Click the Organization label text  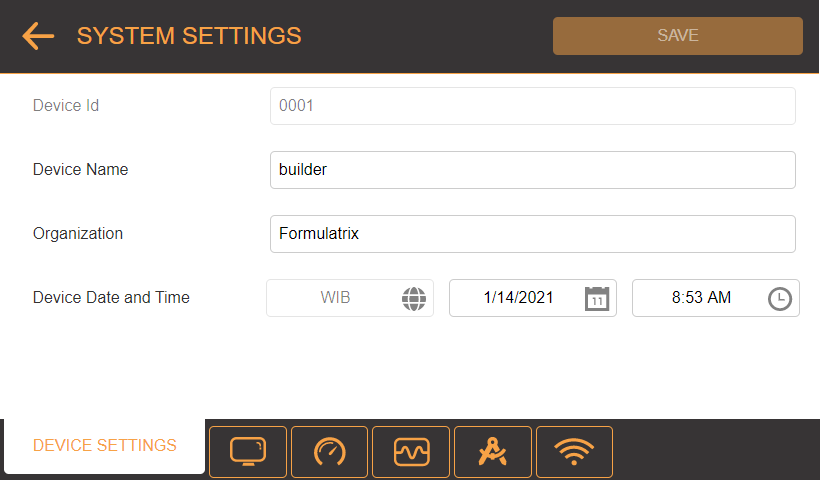78,234
